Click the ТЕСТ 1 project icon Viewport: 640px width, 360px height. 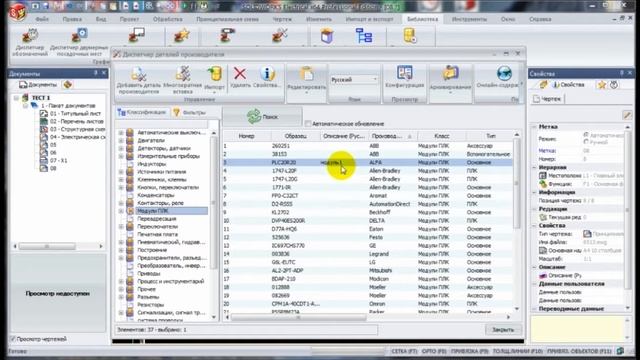tap(26, 98)
